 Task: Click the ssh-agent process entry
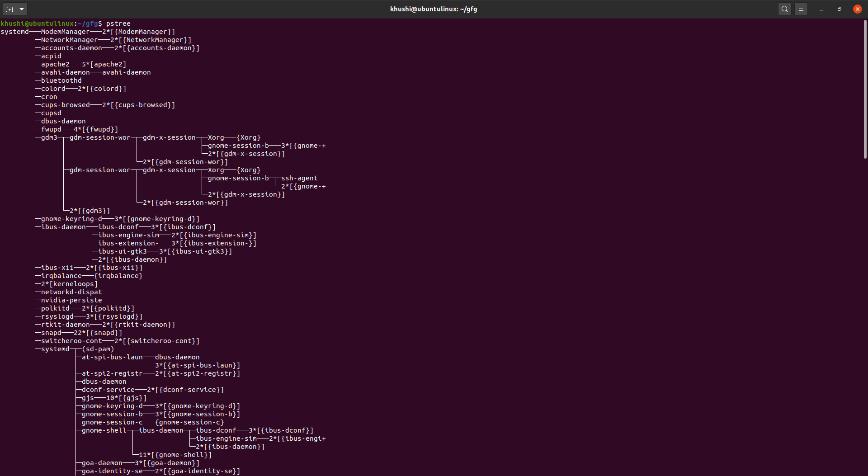(x=299, y=178)
